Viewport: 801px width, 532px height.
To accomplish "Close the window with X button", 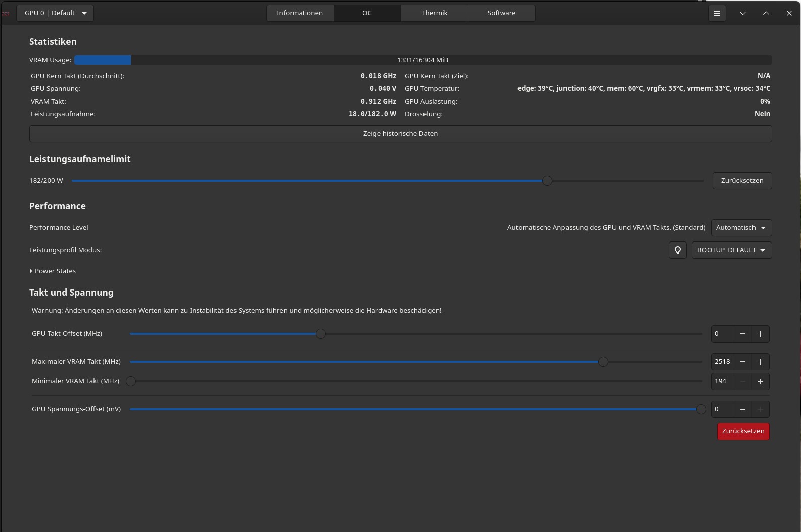I will coord(789,13).
